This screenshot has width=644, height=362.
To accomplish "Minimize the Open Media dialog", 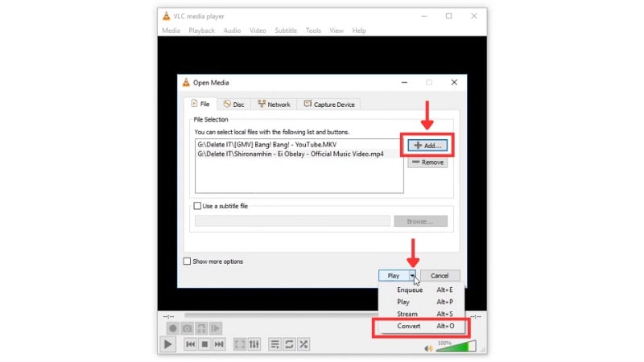I will pos(405,82).
